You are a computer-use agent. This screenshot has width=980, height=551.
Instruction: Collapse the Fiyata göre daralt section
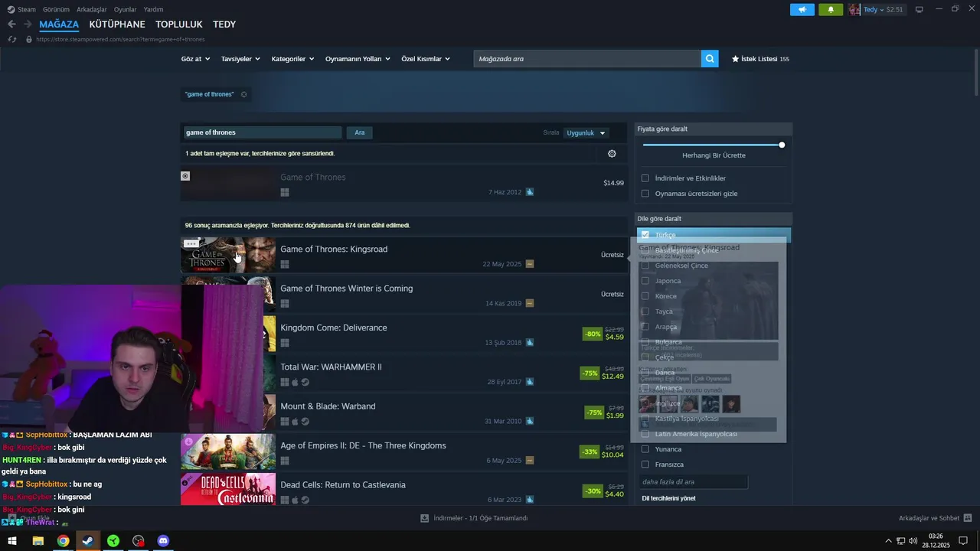click(x=714, y=129)
